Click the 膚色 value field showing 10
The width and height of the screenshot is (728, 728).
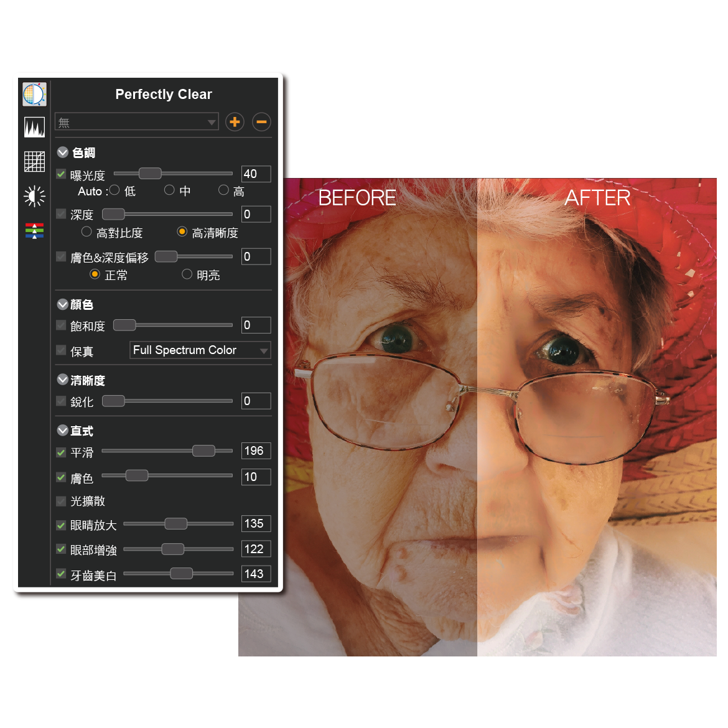(256, 477)
